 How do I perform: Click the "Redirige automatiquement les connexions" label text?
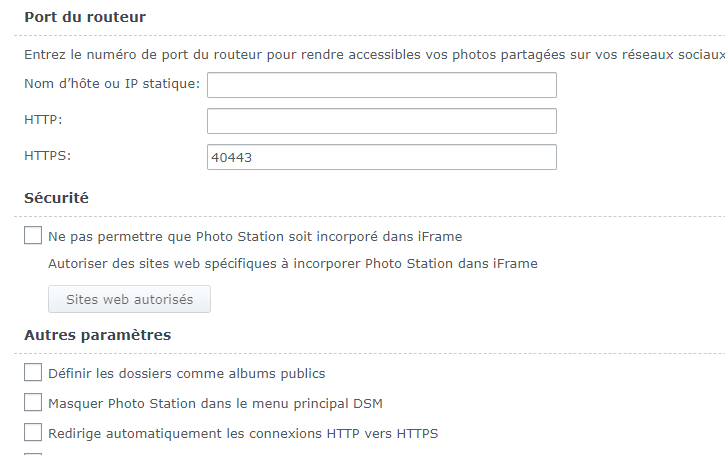(243, 434)
